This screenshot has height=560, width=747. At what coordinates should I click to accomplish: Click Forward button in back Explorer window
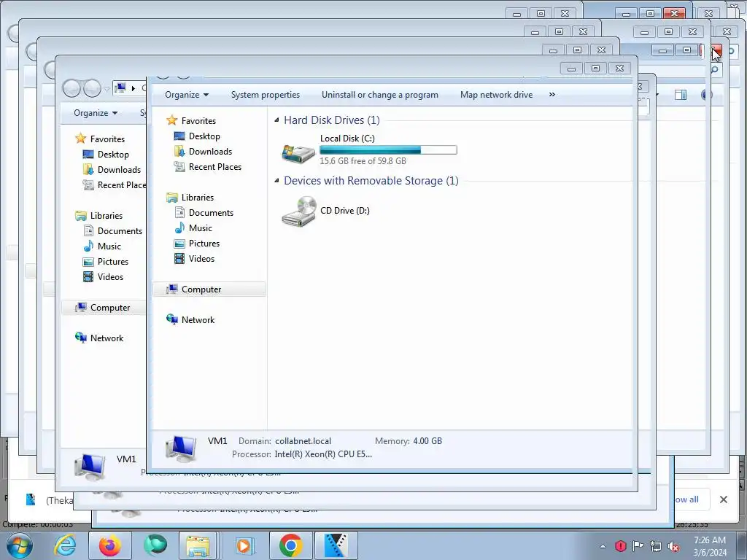[x=92, y=88]
